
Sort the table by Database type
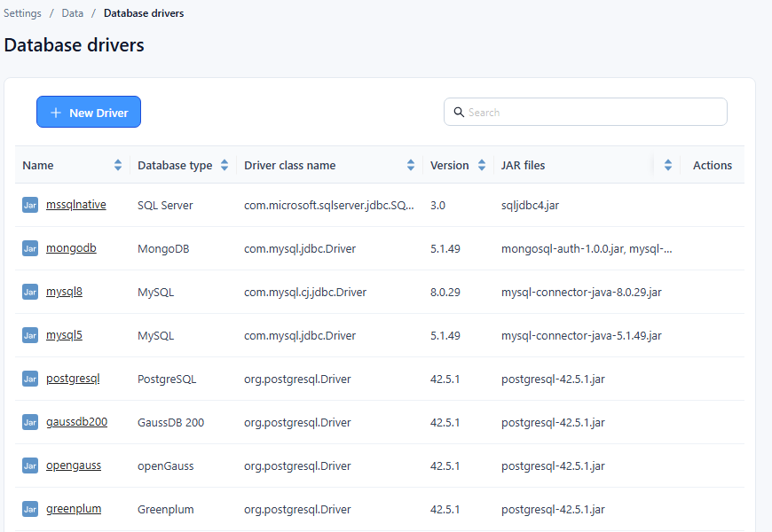225,165
